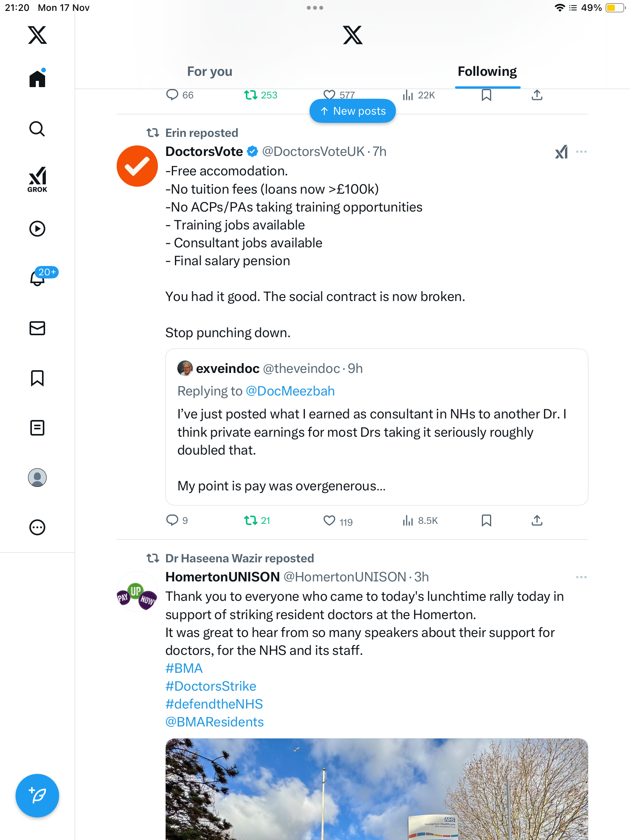The width and height of the screenshot is (630, 840).
Task: Open the #DoctorsStrike hashtag link
Action: point(211,686)
